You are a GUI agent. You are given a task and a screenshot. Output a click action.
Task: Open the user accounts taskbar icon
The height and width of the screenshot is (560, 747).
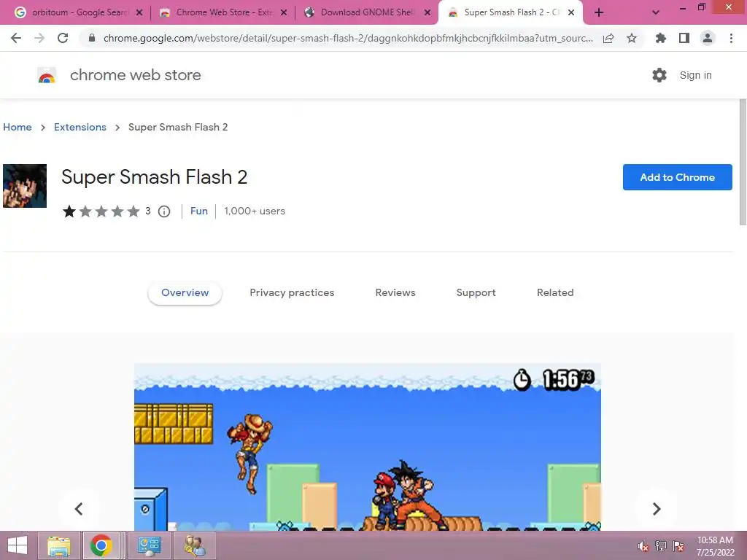pyautogui.click(x=195, y=545)
